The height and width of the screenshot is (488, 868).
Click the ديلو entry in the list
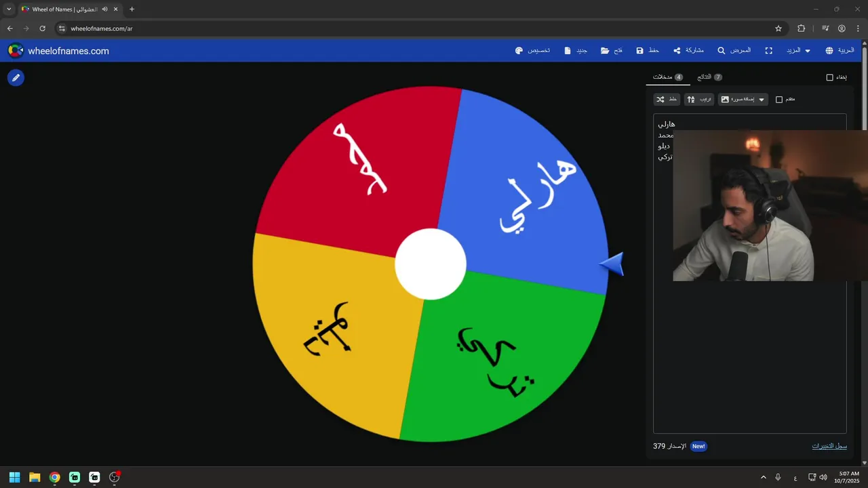point(665,146)
